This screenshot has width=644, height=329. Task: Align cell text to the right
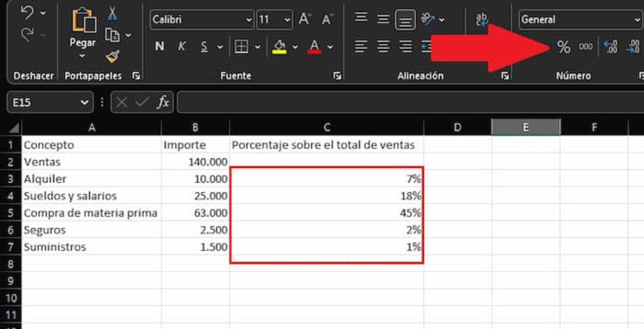click(405, 47)
